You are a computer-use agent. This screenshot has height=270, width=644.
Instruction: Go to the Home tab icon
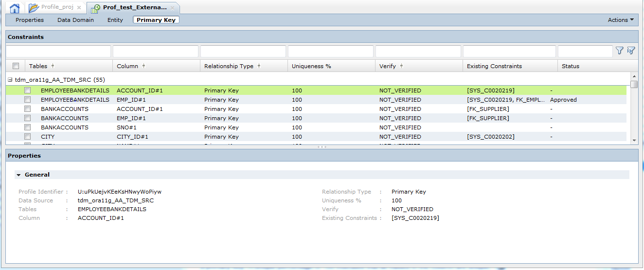point(15,8)
